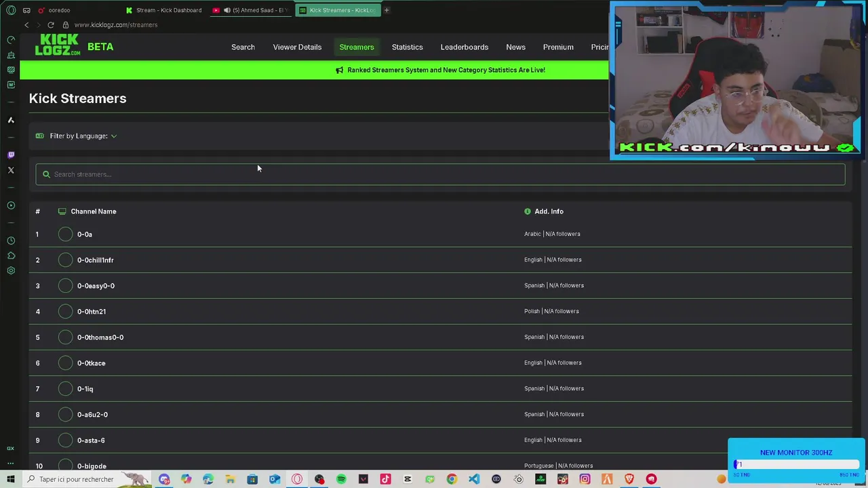Click the KickLogz logo

coord(58,45)
